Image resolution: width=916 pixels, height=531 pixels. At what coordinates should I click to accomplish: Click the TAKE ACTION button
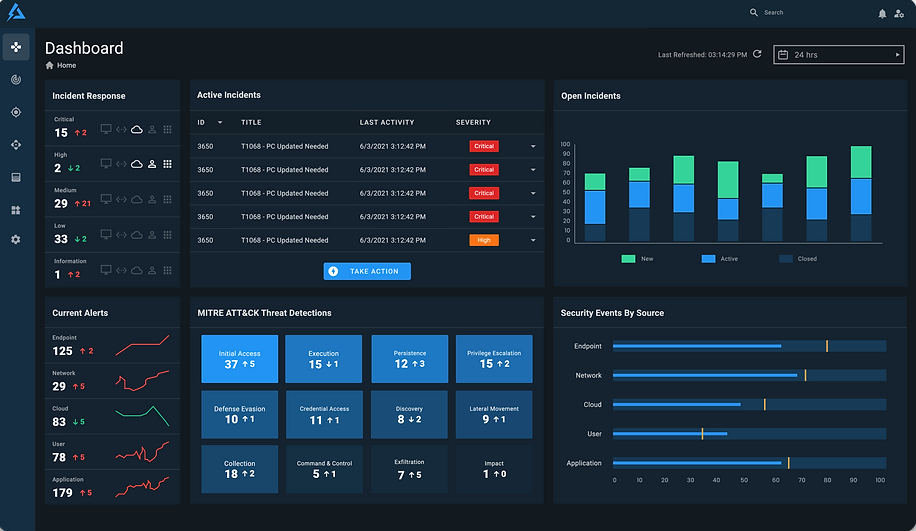pos(367,271)
